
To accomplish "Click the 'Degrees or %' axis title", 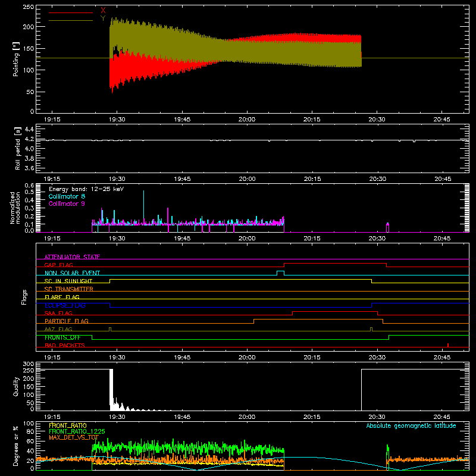I will 16,446.
